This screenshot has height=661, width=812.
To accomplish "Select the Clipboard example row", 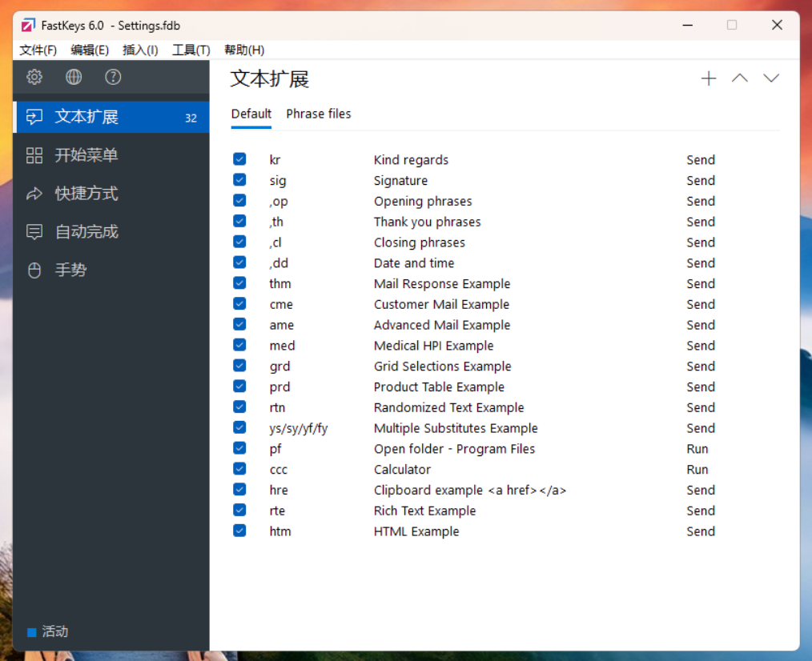I will [x=505, y=491].
